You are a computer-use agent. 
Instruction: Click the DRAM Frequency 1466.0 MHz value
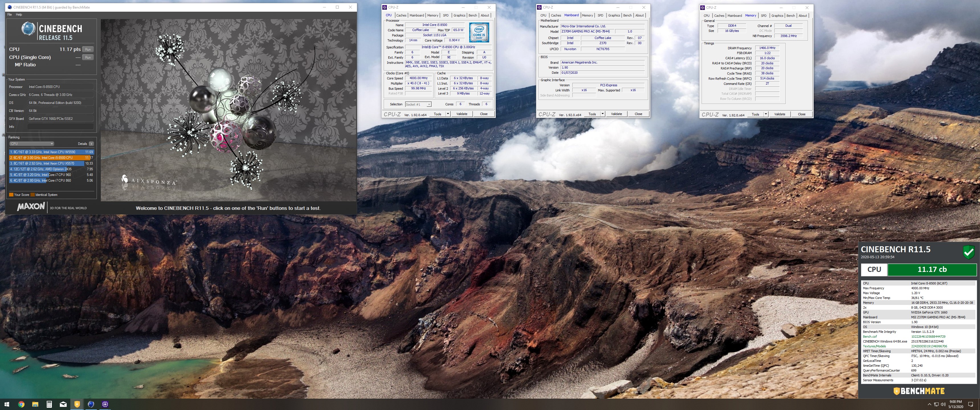click(767, 48)
